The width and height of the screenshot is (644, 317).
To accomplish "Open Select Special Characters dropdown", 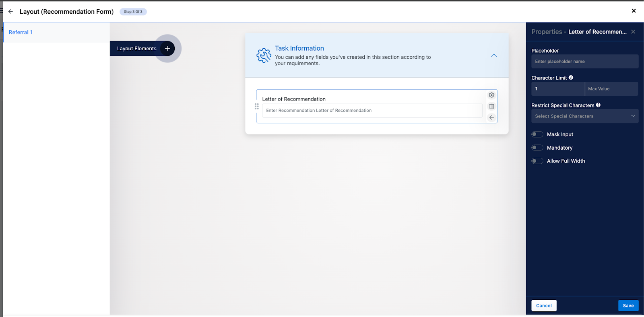I will click(x=584, y=116).
